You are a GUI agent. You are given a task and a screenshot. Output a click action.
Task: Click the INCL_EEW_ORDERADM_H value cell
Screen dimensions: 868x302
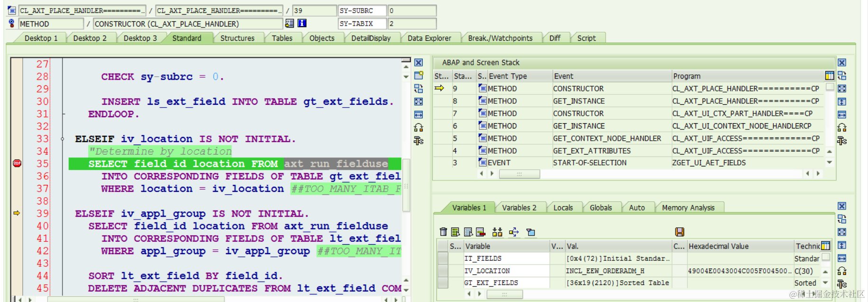[x=618, y=271]
